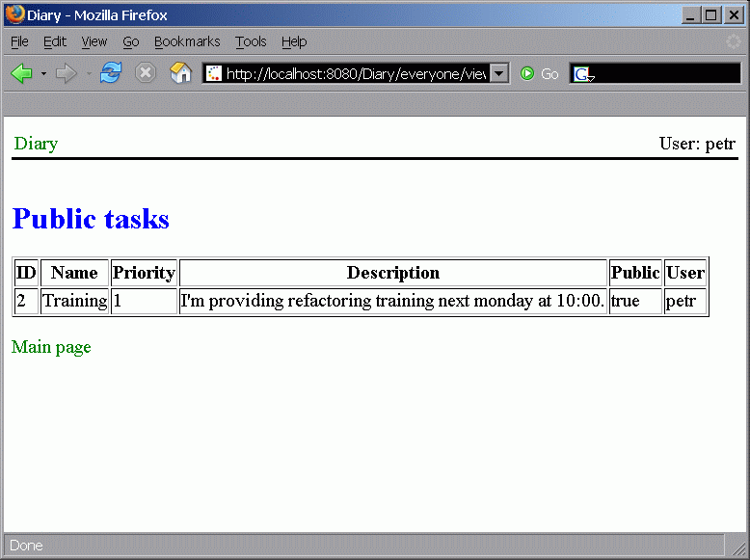
Task: Click the Diary header link
Action: [36, 144]
